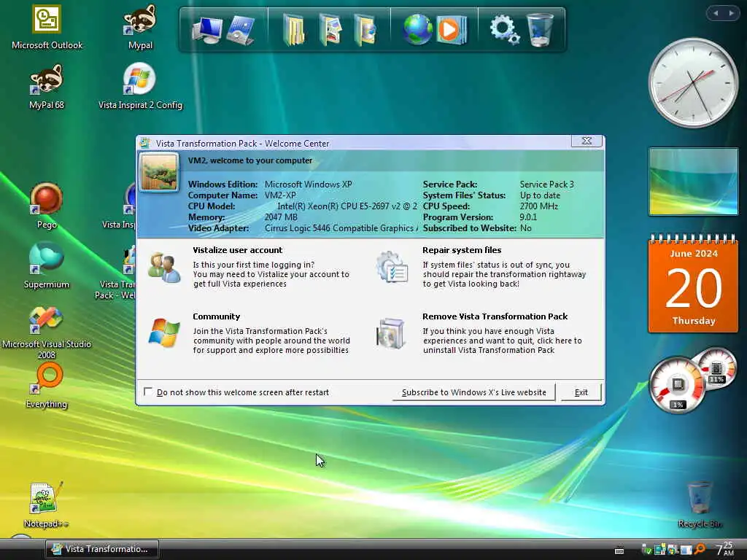747x560 pixels.
Task: Close the Welcome Center window
Action: tap(587, 141)
